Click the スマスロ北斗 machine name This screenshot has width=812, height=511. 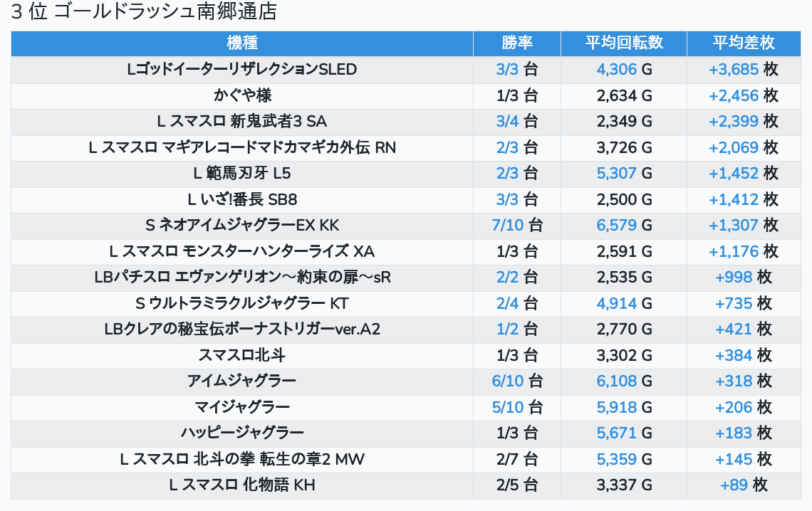pyautogui.click(x=242, y=355)
